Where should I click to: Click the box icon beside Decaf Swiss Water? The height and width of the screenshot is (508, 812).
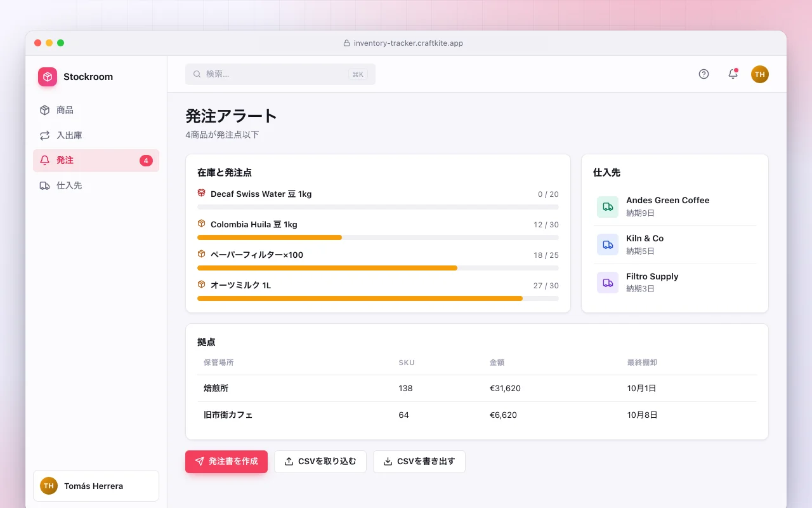[202, 193]
